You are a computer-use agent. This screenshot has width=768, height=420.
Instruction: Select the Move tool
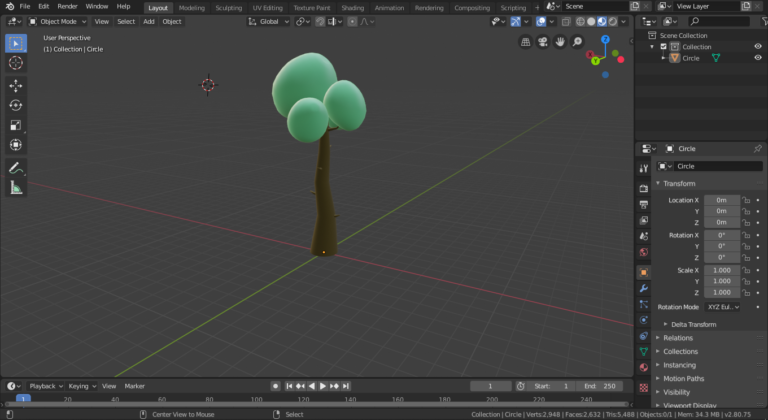tap(16, 85)
